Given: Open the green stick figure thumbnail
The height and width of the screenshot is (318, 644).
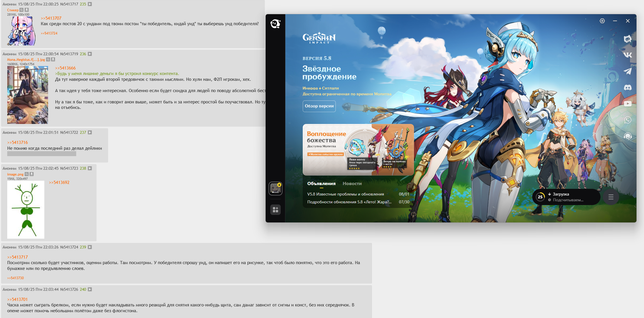Looking at the screenshot, I should point(26,209).
